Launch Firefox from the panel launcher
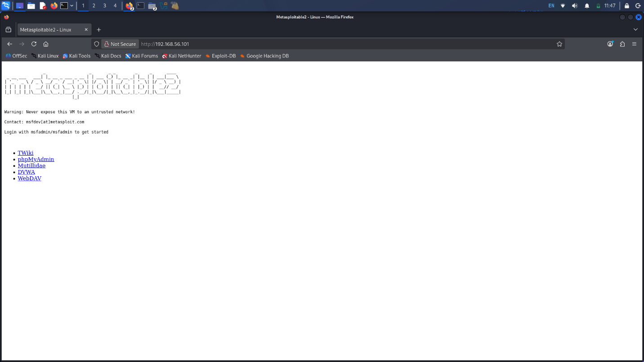The image size is (644, 362). (54, 6)
